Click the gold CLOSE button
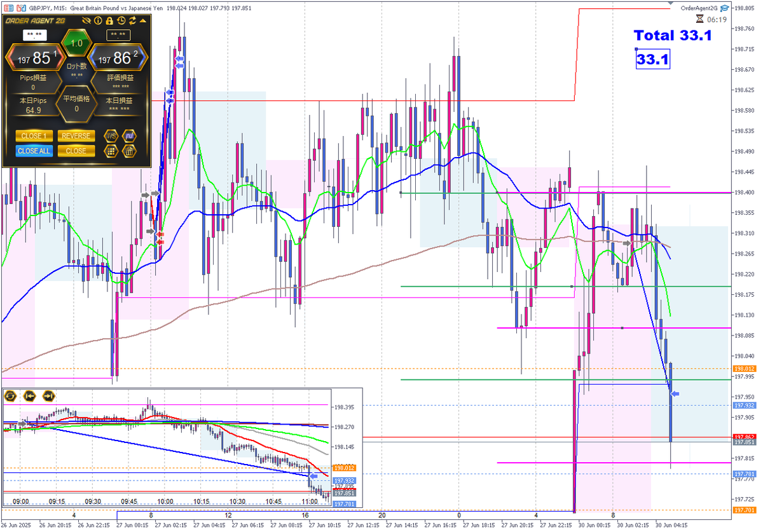763x532 pixels. (76, 151)
